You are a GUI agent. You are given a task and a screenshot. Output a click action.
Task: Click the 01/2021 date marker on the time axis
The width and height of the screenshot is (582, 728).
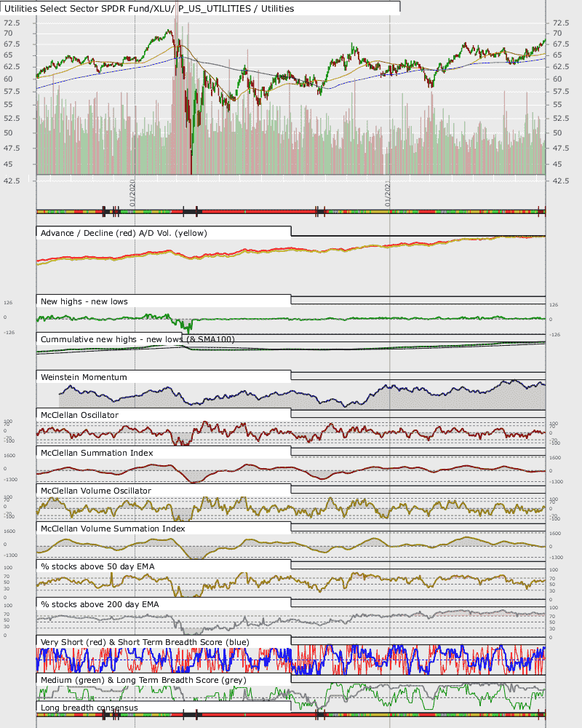coord(388,194)
